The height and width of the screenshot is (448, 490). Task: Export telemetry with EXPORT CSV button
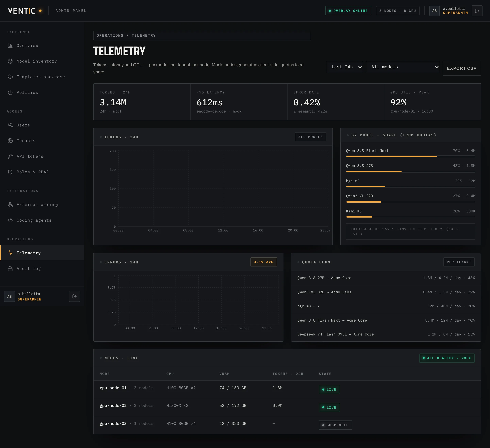(x=462, y=68)
